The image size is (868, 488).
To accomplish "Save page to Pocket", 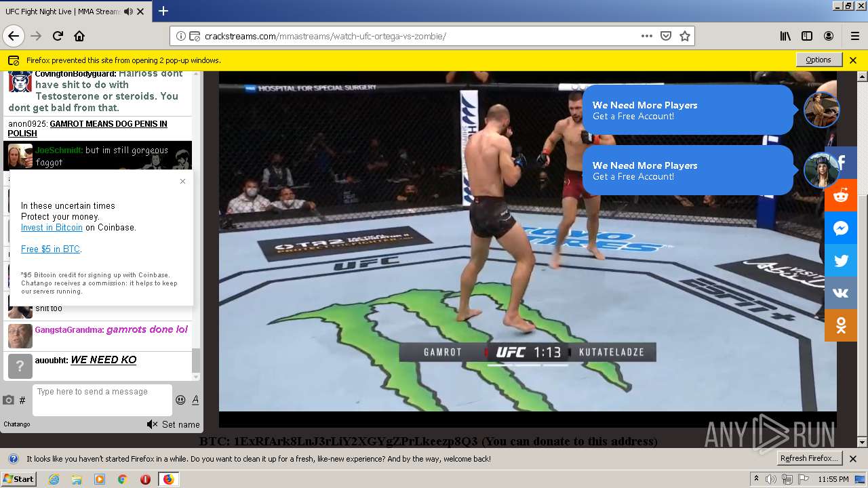I will (x=666, y=36).
